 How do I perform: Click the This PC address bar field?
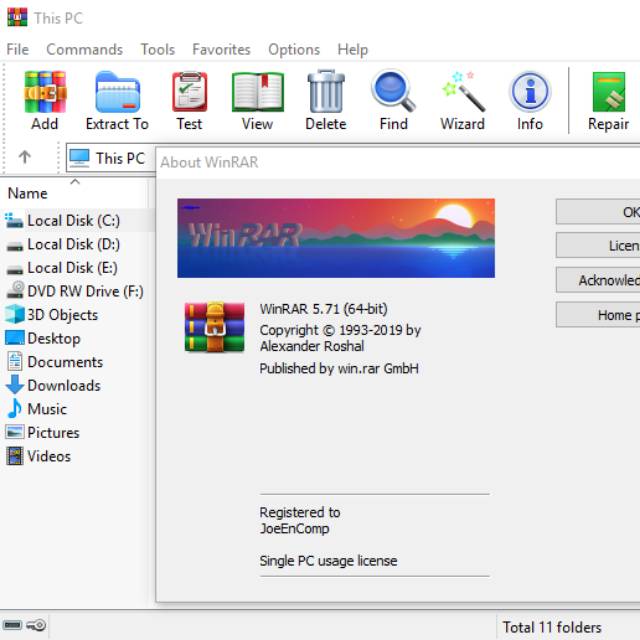[x=110, y=158]
